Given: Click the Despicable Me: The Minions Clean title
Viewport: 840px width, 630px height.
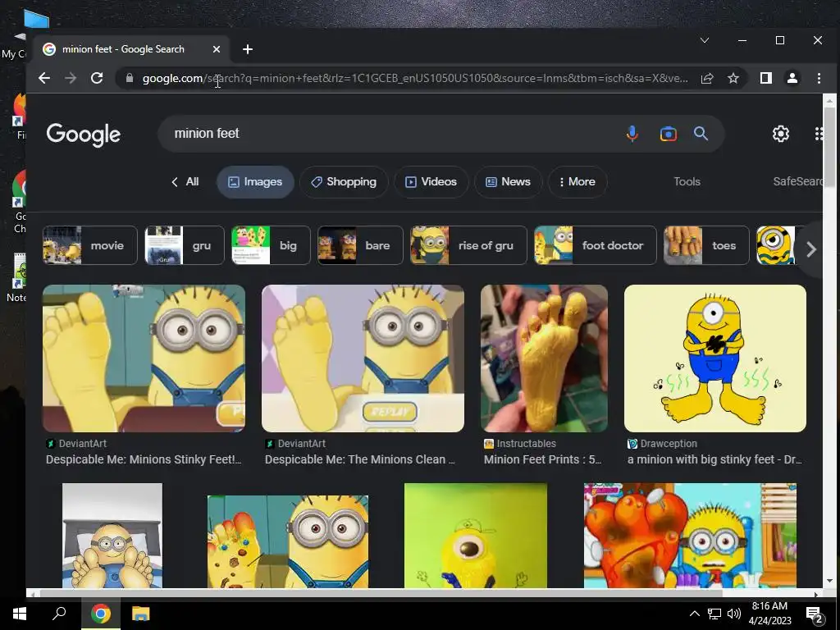Looking at the screenshot, I should [x=360, y=459].
